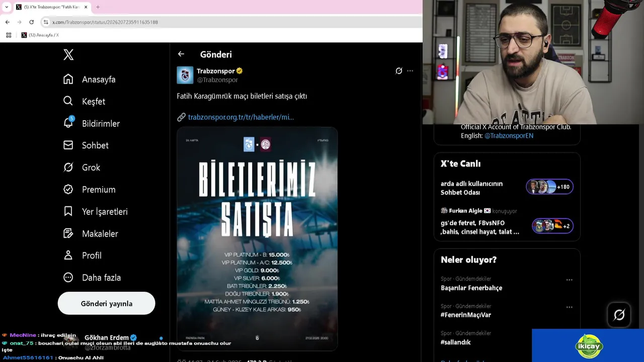Open Anasayfa home icon
Screen dimensions: 644x362
coord(68,79)
